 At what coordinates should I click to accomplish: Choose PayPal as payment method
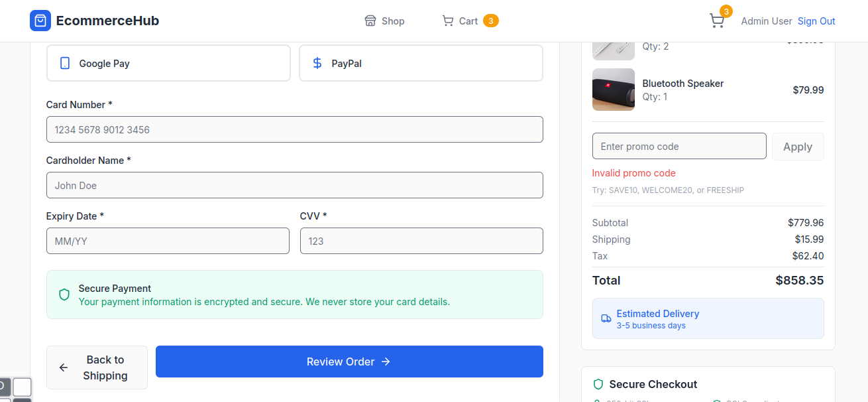tap(421, 64)
